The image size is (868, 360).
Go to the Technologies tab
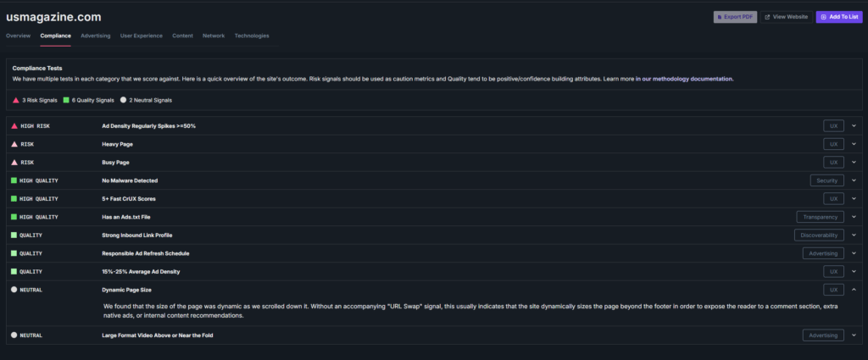(251, 36)
